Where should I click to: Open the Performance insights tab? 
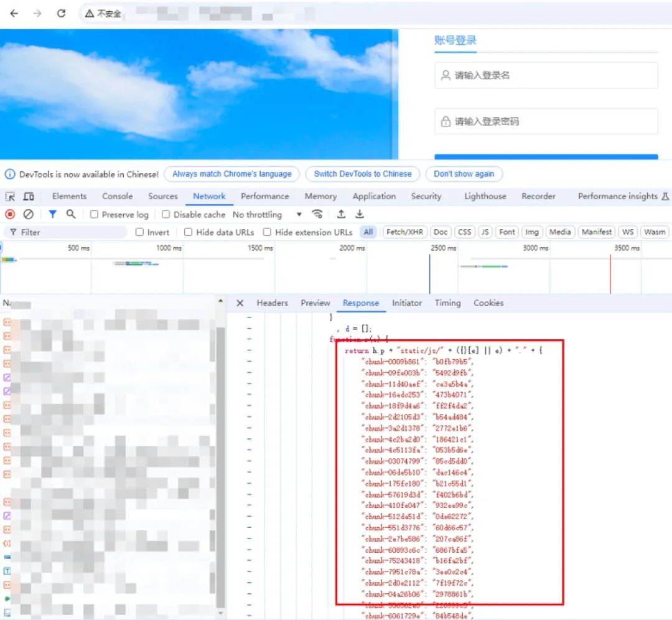(x=623, y=196)
